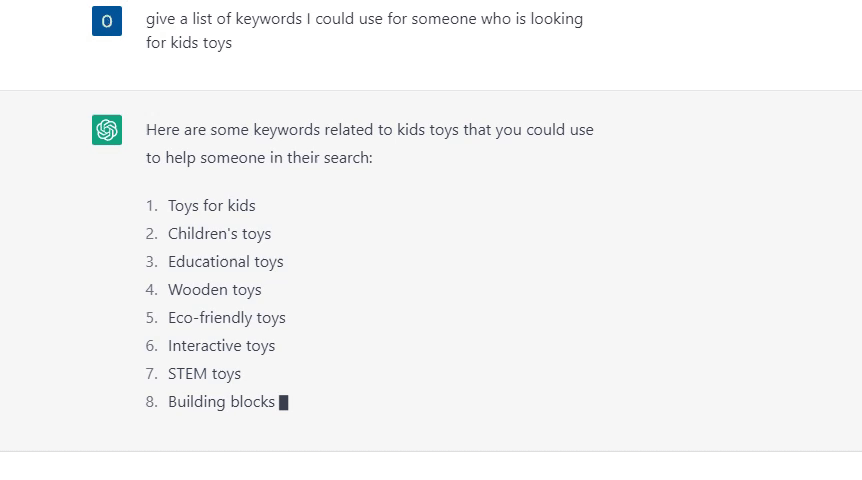Select list item 'Wooden toys'
The width and height of the screenshot is (862, 480).
[214, 290]
